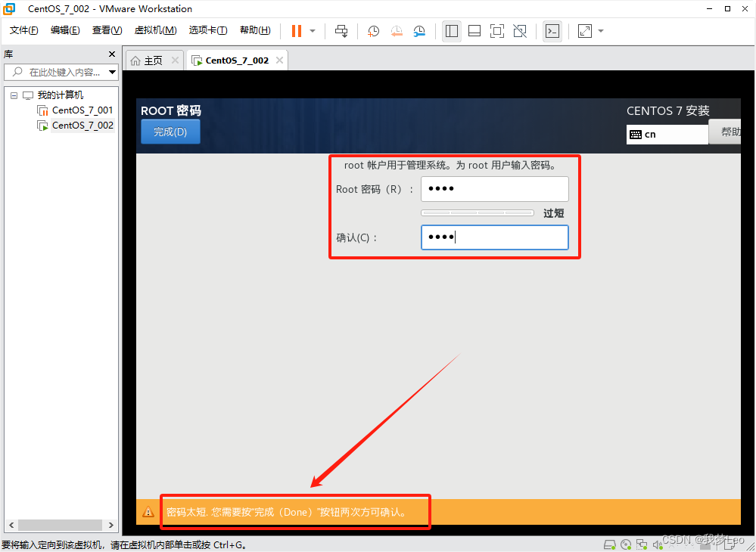Screen dimensions: 756x552
Task: Click the status bar hint about Ctrl+G
Action: pos(126,545)
